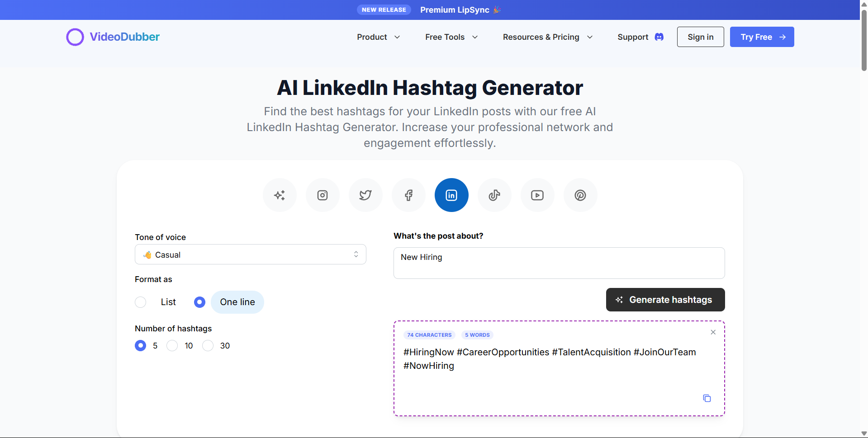Click the scrollbar down arrow
The image size is (868, 438).
[864, 433]
